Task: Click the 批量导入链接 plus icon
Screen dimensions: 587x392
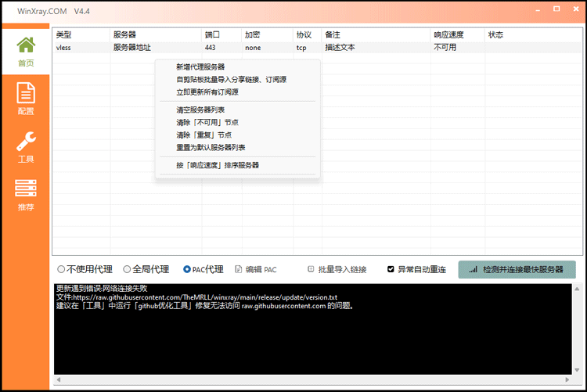Action: 311,269
